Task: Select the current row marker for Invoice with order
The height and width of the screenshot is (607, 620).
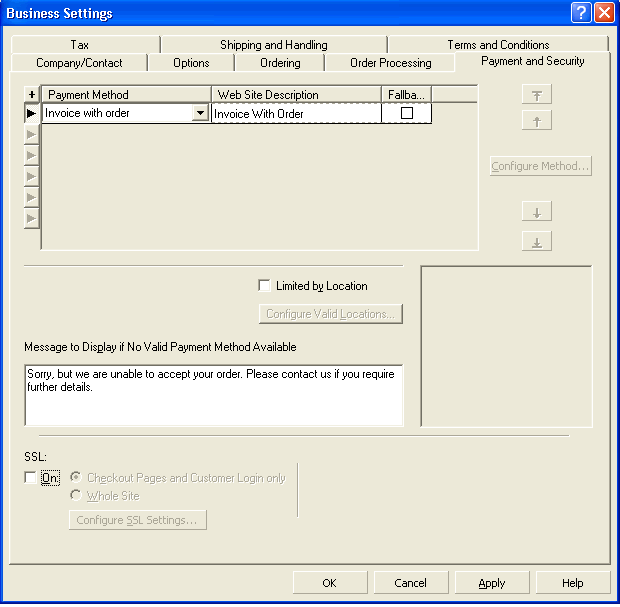Action: point(31,114)
